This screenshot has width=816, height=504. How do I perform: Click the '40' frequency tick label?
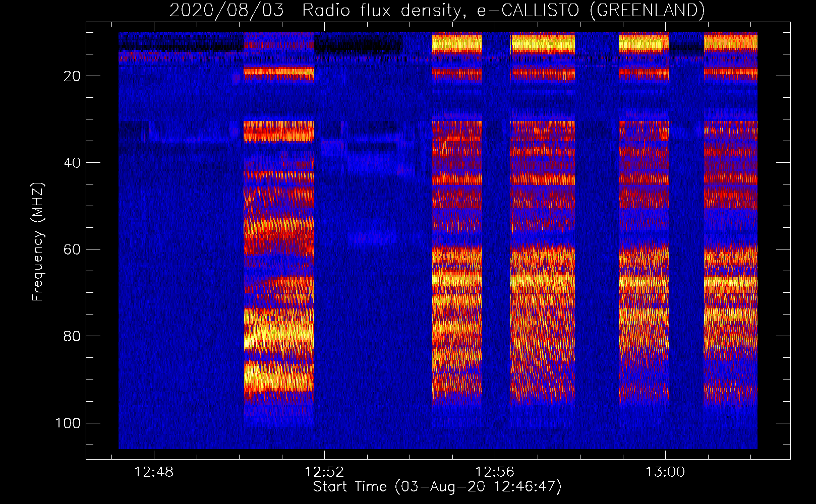72,163
